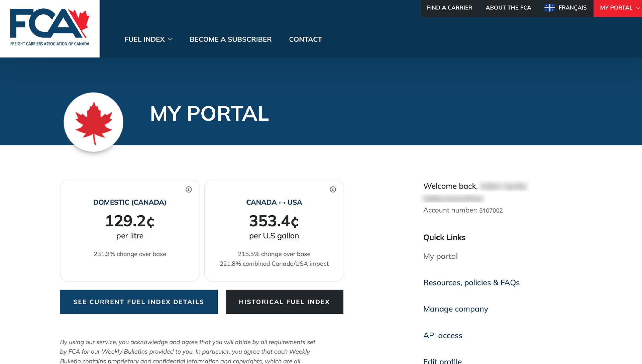Open the Contact page
Viewport: 642px width, 364px height.
point(305,39)
